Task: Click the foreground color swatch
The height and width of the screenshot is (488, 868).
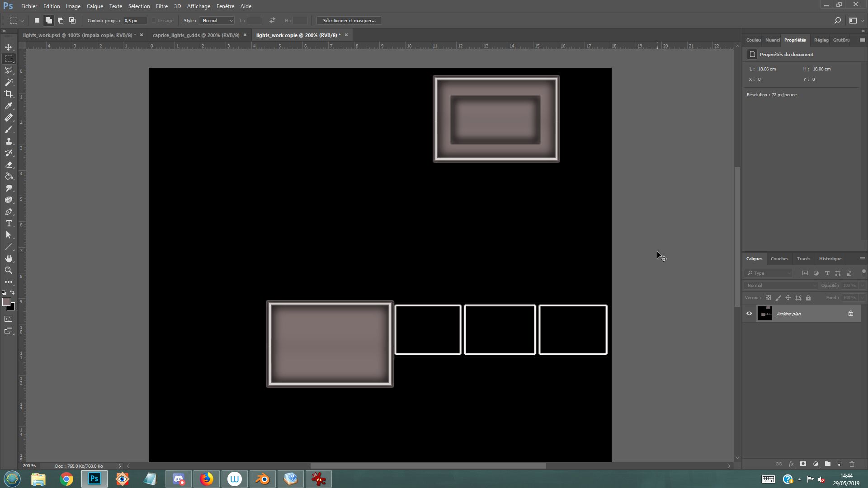Action: (x=6, y=302)
